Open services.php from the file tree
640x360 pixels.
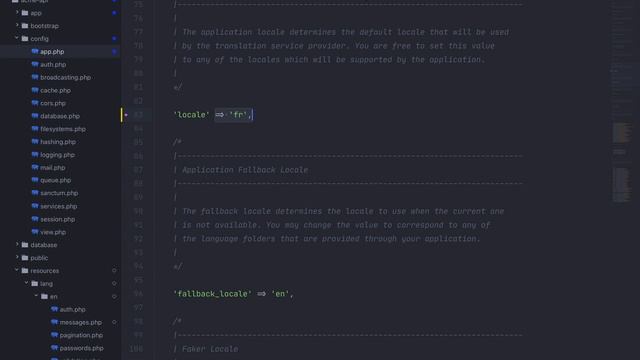pyautogui.click(x=59, y=206)
